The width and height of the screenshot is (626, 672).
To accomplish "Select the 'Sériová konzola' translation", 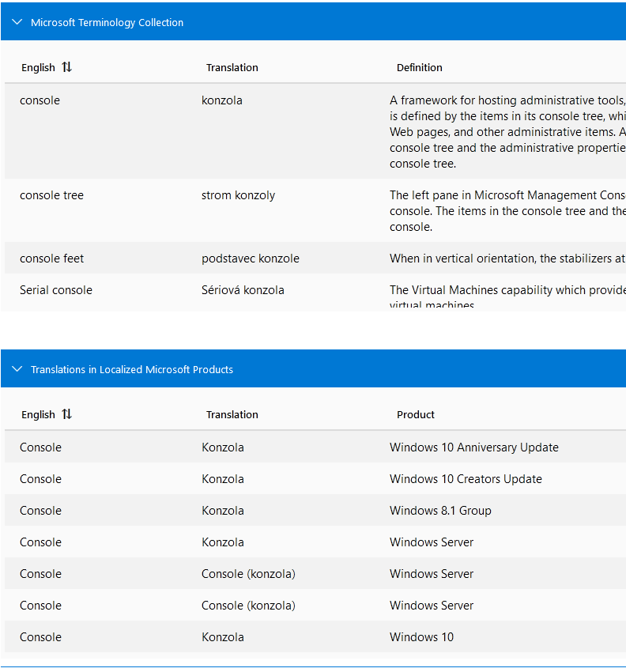I will (x=243, y=290).
